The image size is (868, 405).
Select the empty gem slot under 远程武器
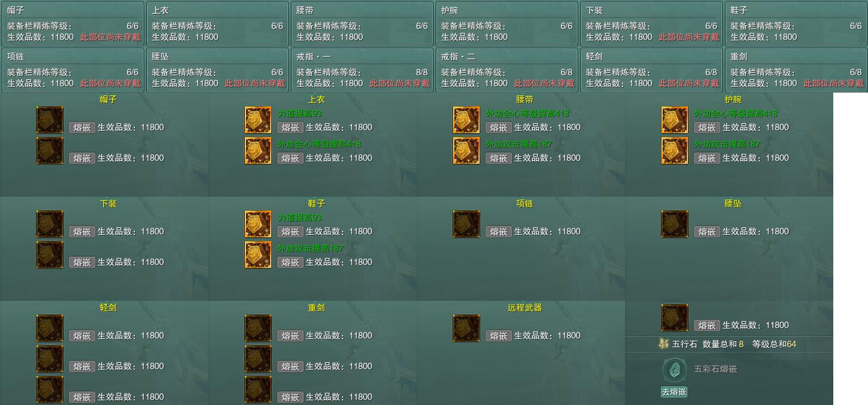(x=466, y=328)
